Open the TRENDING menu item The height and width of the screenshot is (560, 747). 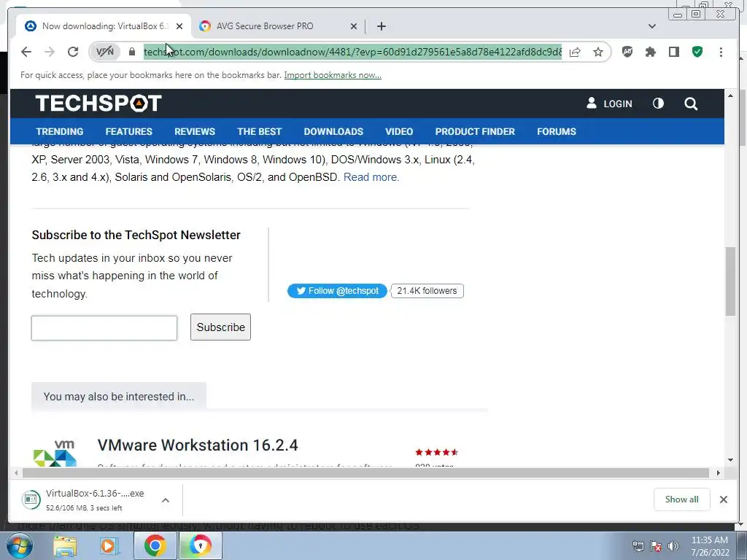(60, 131)
